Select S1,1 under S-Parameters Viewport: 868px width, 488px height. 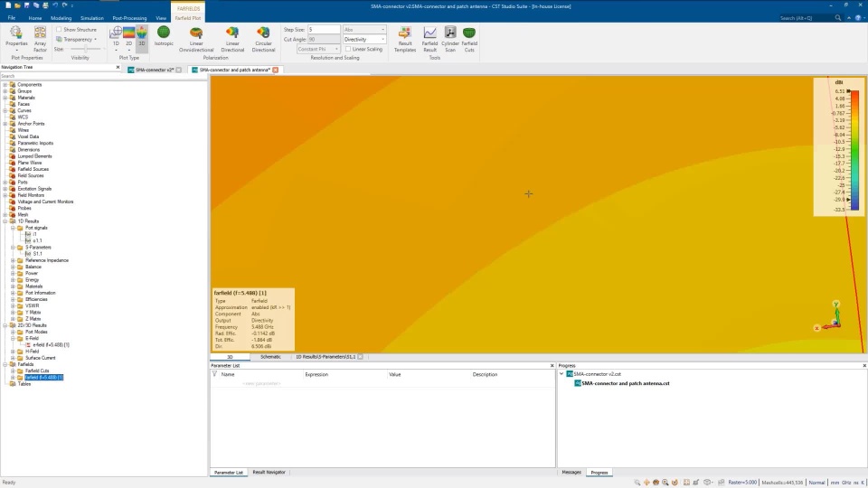click(38, 253)
